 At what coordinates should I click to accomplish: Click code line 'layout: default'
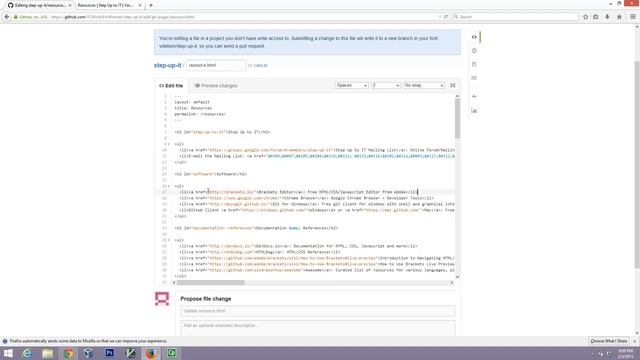[x=192, y=102]
